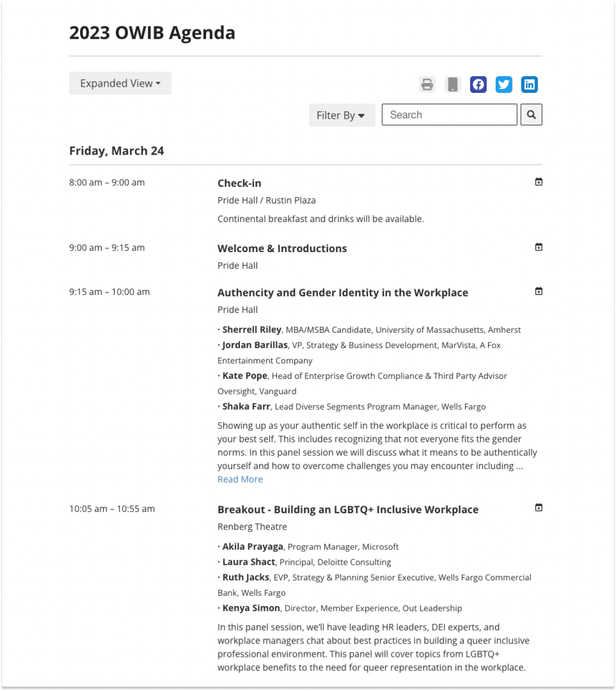Add Welcome & Introductions to calendar
Image resolution: width=616 pixels, height=691 pixels.
click(538, 246)
